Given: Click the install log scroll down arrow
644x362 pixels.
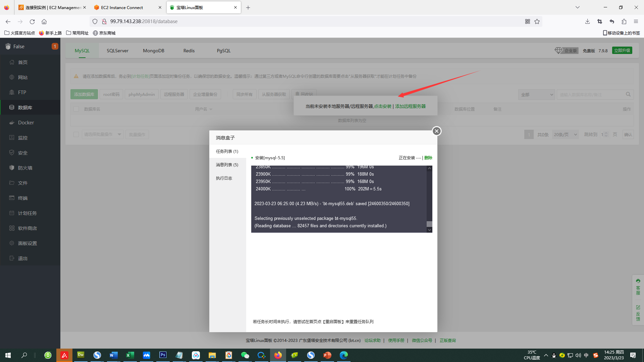Looking at the screenshot, I should coord(429,230).
